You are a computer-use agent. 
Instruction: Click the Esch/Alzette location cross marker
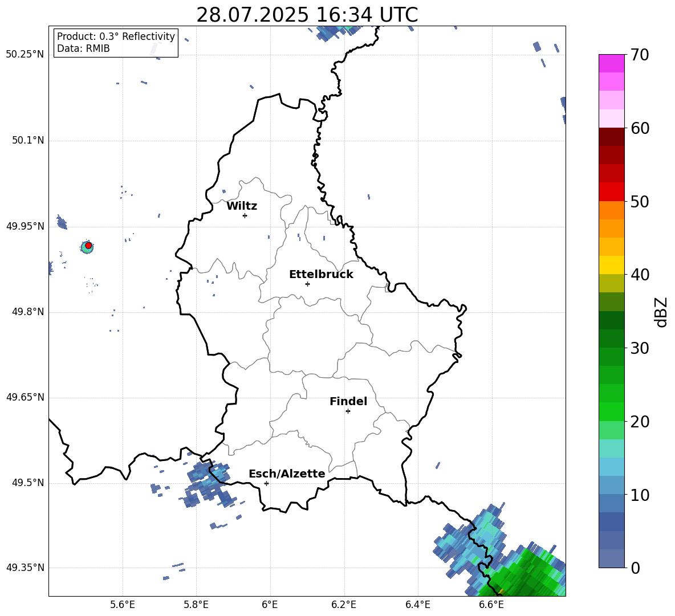(x=266, y=483)
